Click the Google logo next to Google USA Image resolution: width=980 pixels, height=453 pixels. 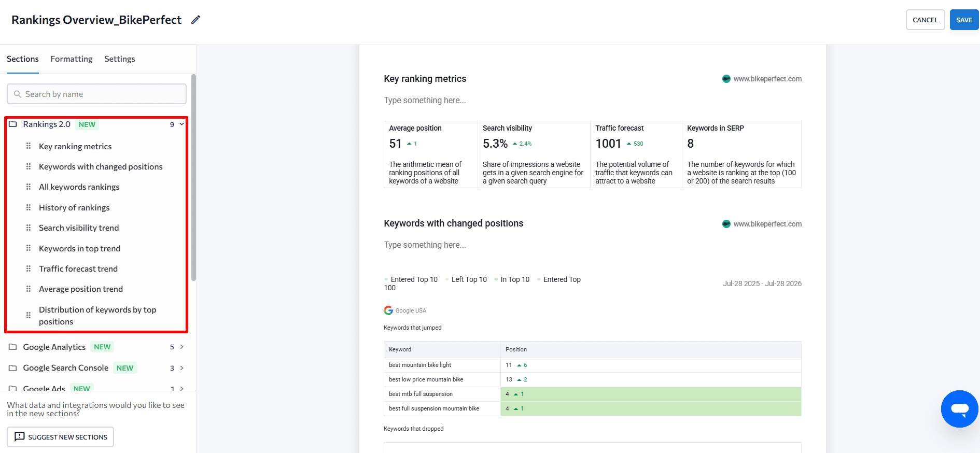(388, 310)
